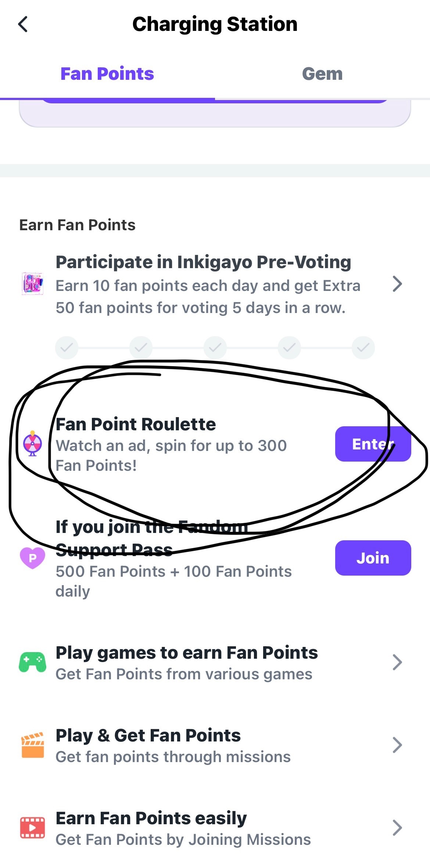Tap the back arrow icon

pyautogui.click(x=23, y=24)
